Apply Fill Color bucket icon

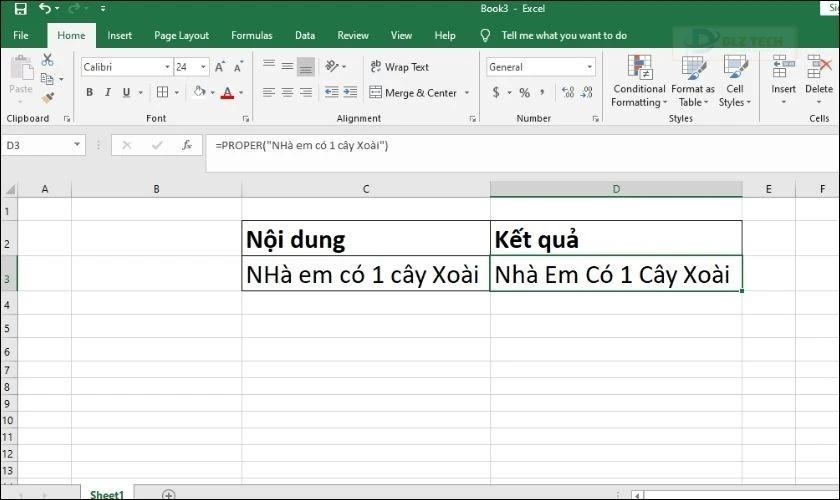click(x=199, y=92)
